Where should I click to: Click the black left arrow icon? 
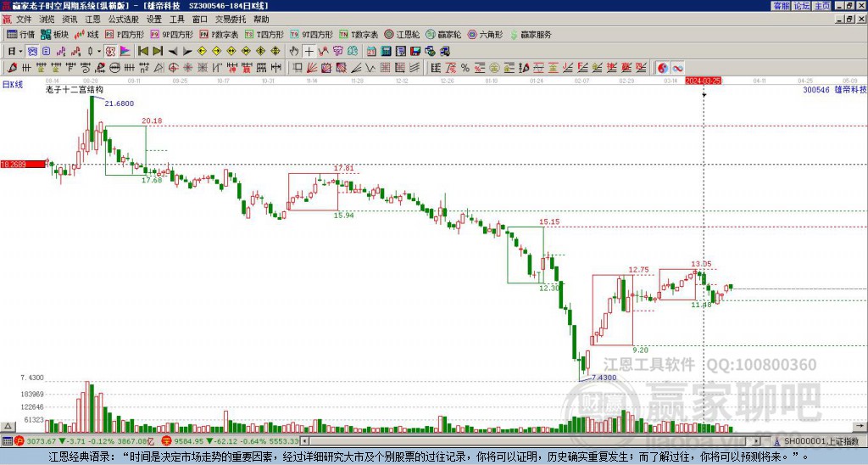(173, 51)
